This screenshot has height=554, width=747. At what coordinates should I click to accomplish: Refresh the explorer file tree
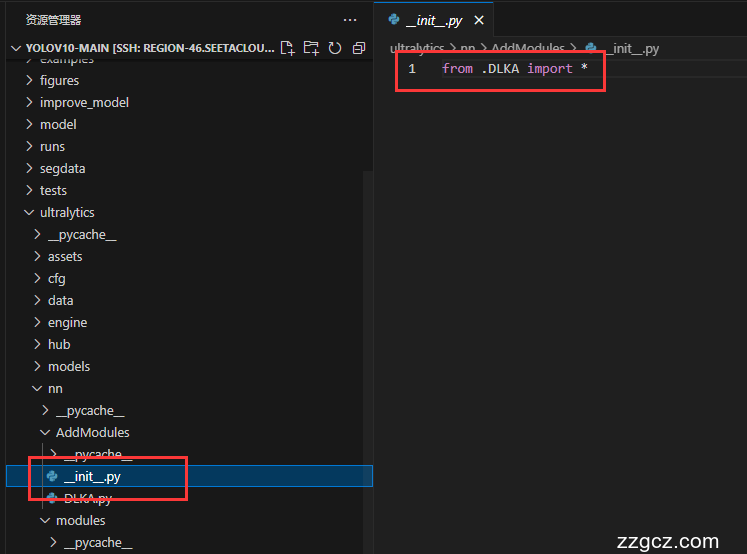[335, 48]
